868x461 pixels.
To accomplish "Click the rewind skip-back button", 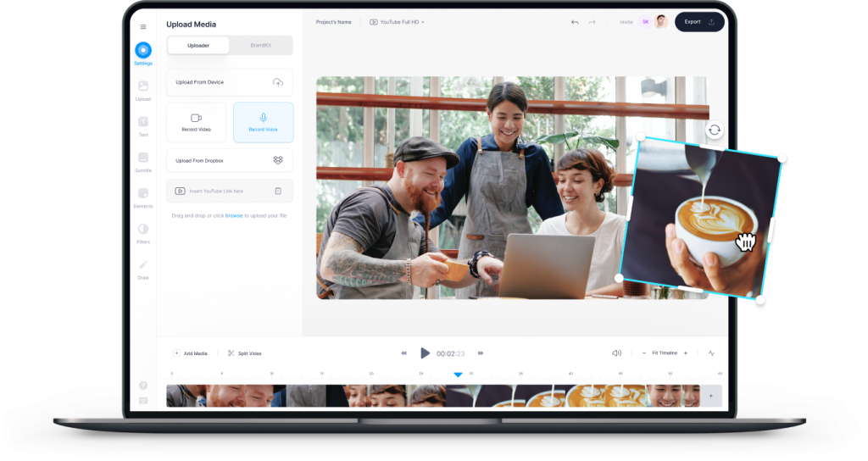I will pos(403,353).
